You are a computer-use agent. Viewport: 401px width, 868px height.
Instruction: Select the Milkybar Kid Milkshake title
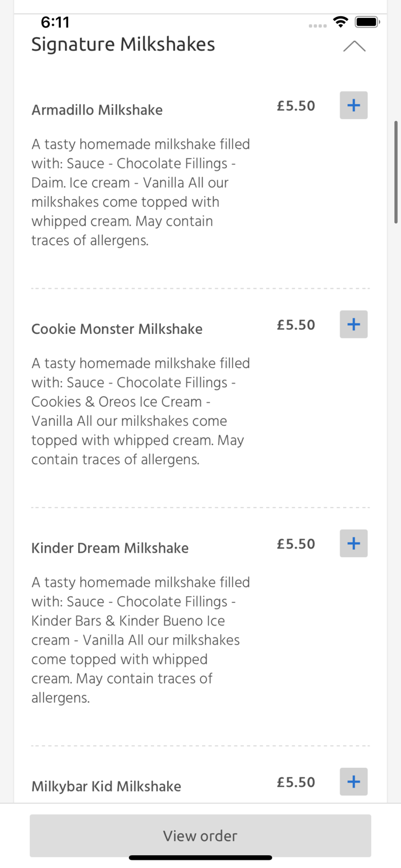(x=106, y=786)
